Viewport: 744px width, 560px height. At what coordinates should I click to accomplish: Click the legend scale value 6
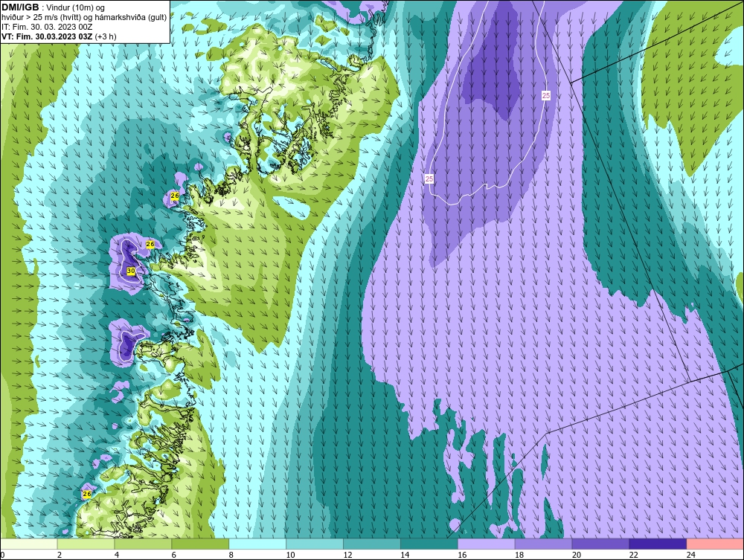173,555
